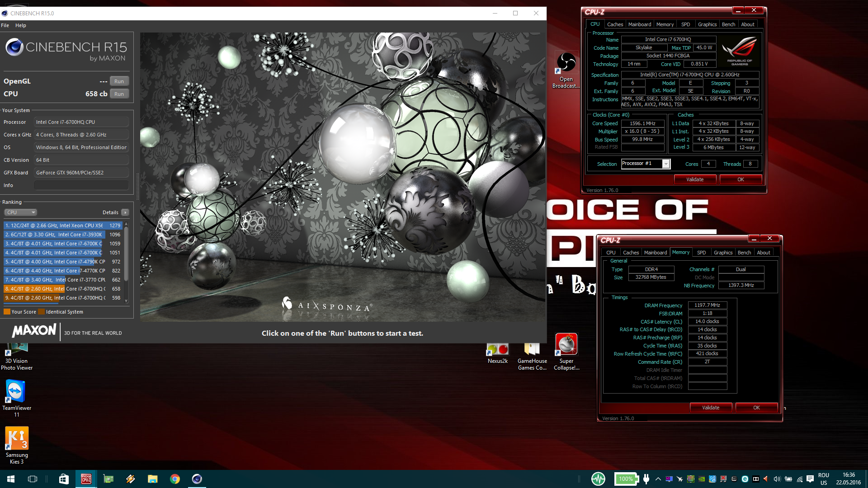Click the NVIDIA tray icon
Image resolution: width=868 pixels, height=488 pixels.
click(x=702, y=479)
